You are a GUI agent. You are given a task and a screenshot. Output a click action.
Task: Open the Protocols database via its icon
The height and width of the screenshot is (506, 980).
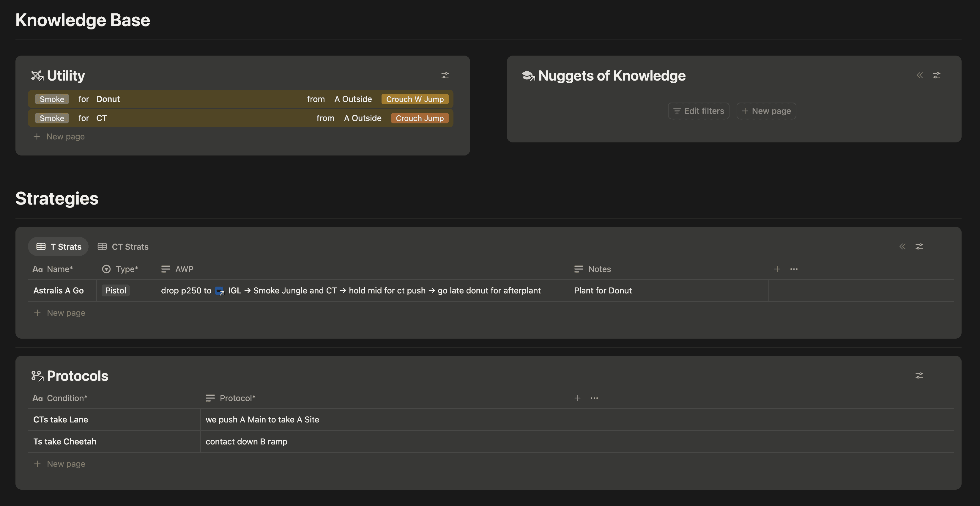pos(37,376)
